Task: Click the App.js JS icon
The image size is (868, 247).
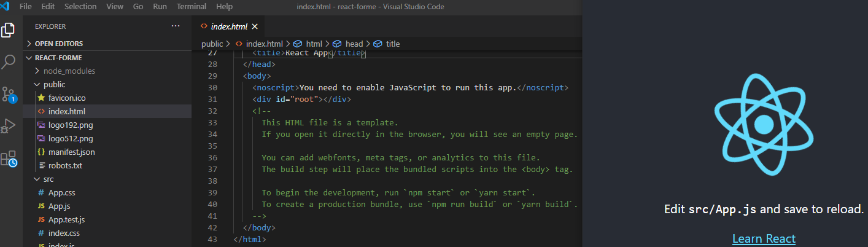Action: (x=41, y=206)
